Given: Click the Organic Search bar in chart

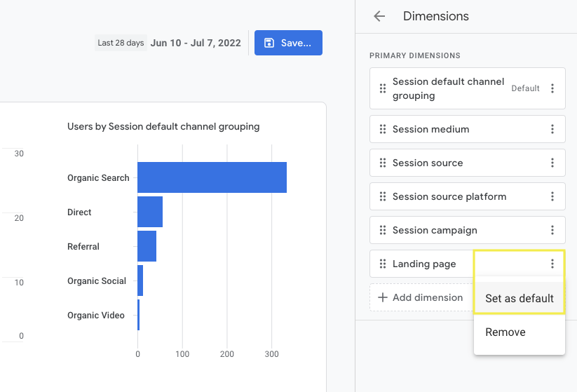Looking at the screenshot, I should [x=212, y=177].
